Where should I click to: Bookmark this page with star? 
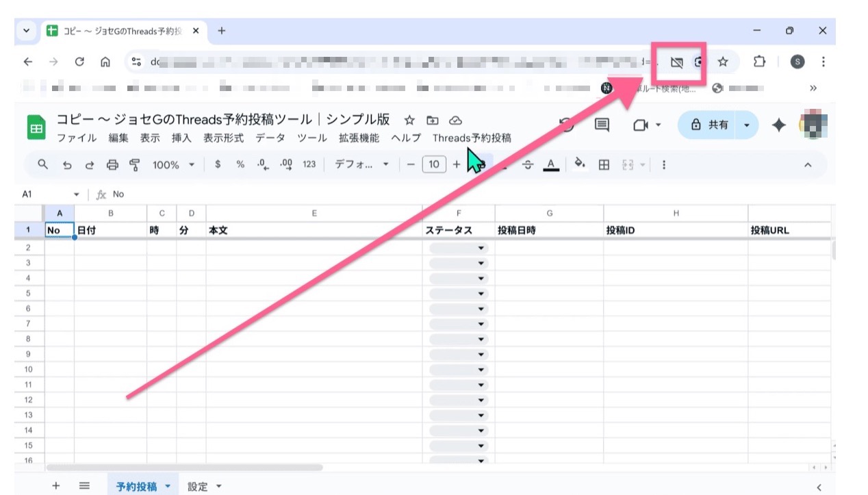click(722, 62)
